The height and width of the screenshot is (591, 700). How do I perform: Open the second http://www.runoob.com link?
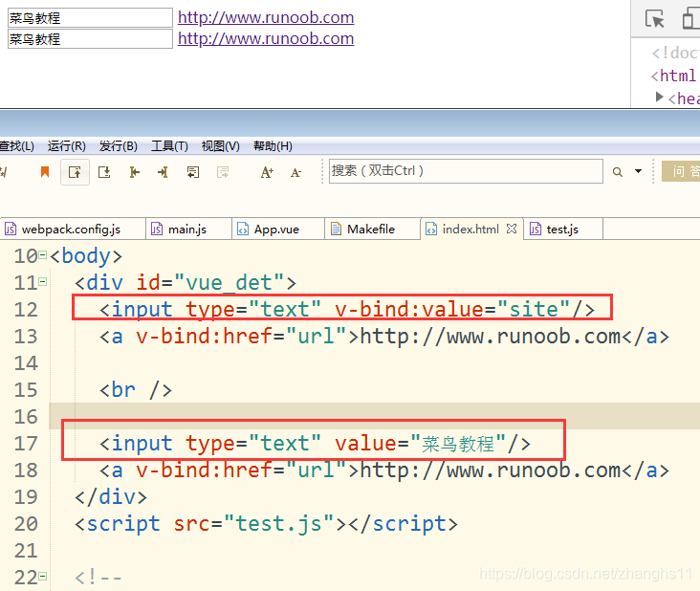(266, 38)
